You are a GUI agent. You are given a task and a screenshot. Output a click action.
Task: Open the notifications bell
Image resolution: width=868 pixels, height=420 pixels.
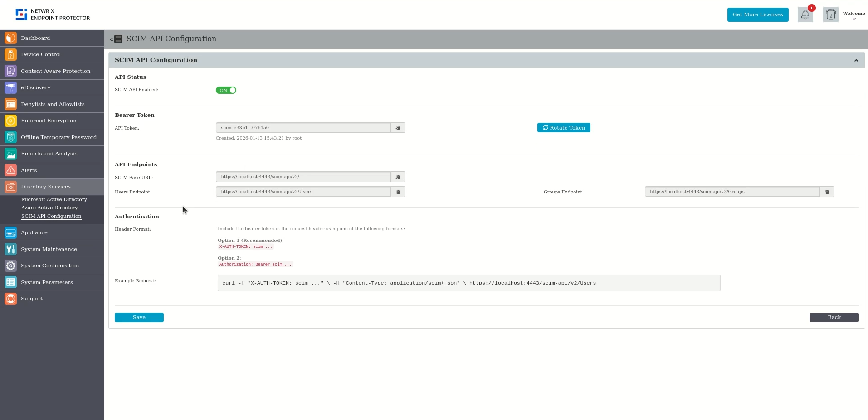tap(805, 14)
